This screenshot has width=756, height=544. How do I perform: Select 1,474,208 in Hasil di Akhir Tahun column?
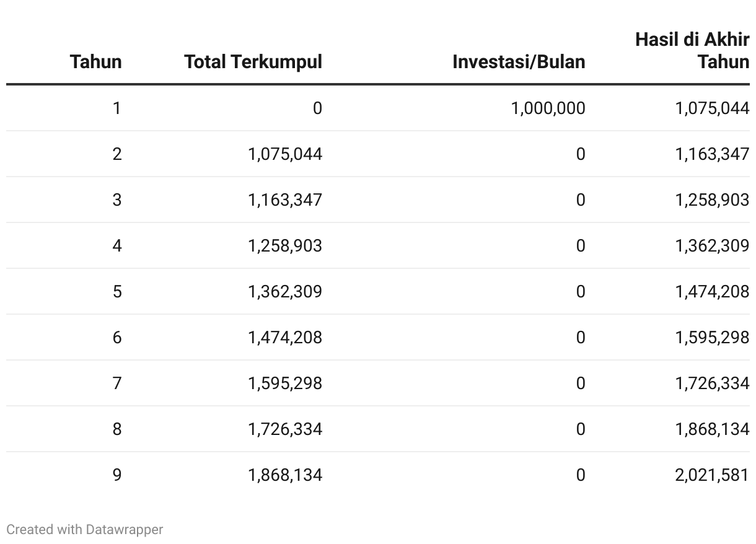click(x=711, y=292)
